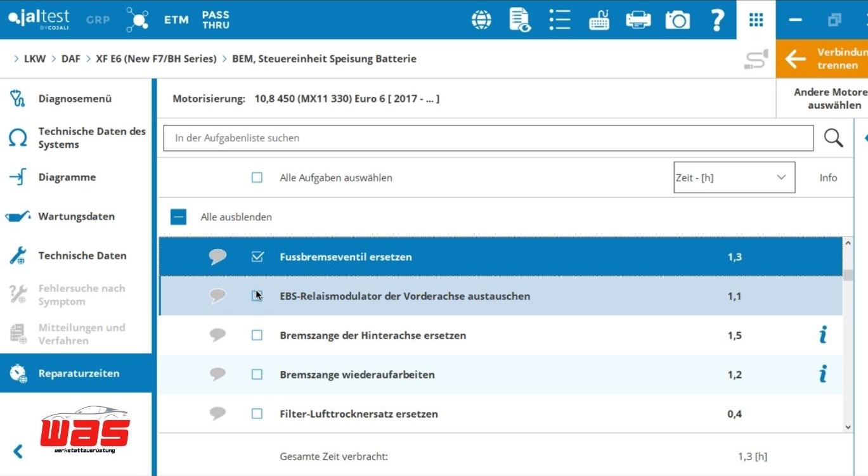The image size is (868, 476).
Task: Collapse all via Alle ausblenden minus button
Action: click(x=178, y=217)
